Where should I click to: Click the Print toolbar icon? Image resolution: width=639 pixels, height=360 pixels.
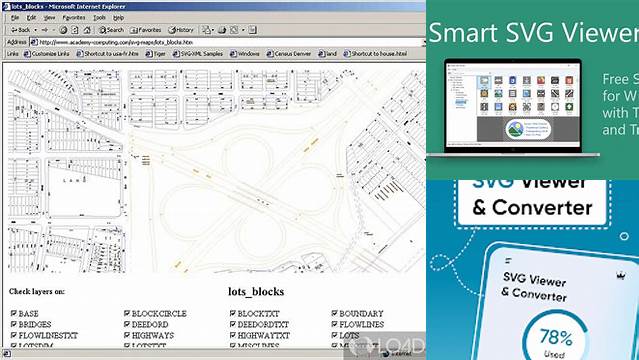point(222,30)
